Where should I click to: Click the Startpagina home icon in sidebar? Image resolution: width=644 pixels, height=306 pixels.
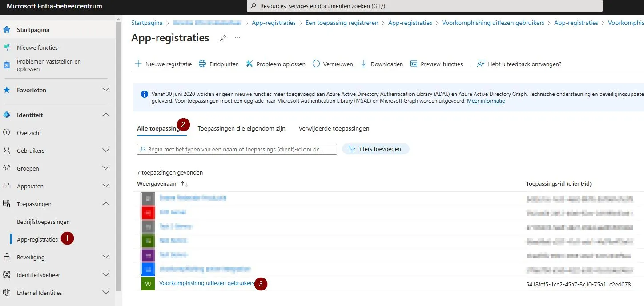(7, 30)
